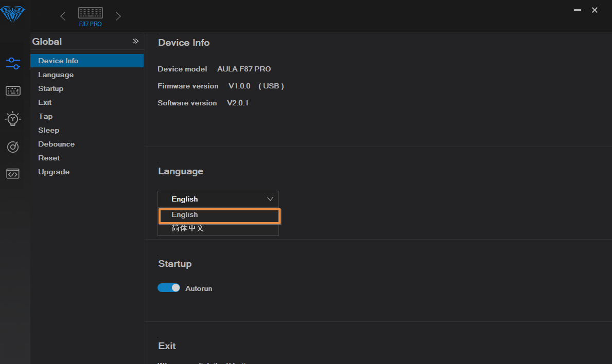This screenshot has height=364, width=612.
Task: Click the AULA F87 PRO model text
Action: 244,69
